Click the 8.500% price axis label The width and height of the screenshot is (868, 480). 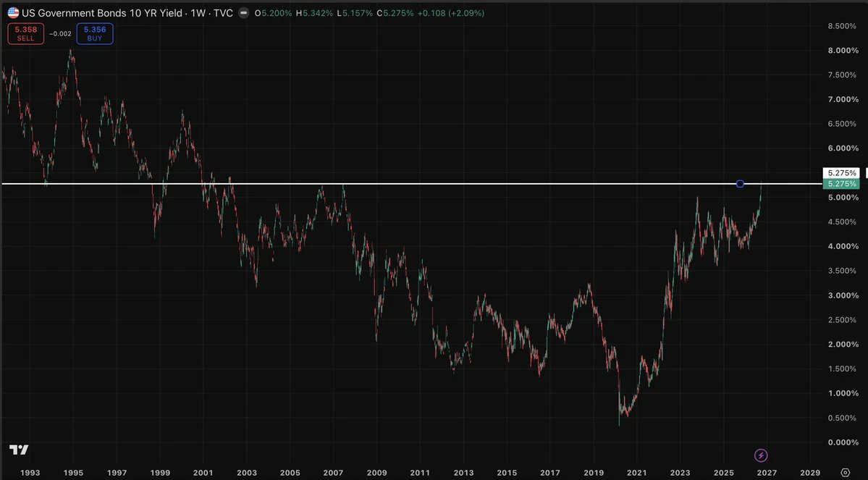click(842, 26)
